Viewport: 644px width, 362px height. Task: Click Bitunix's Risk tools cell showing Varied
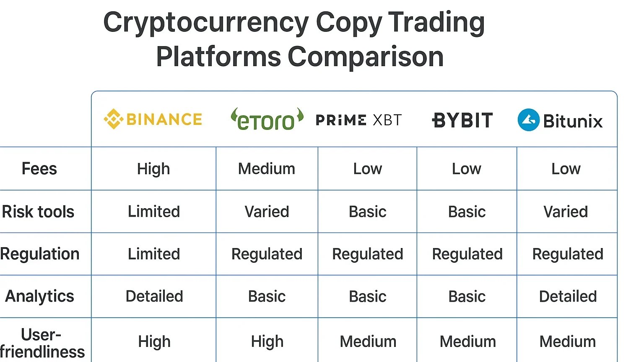pyautogui.click(x=566, y=212)
